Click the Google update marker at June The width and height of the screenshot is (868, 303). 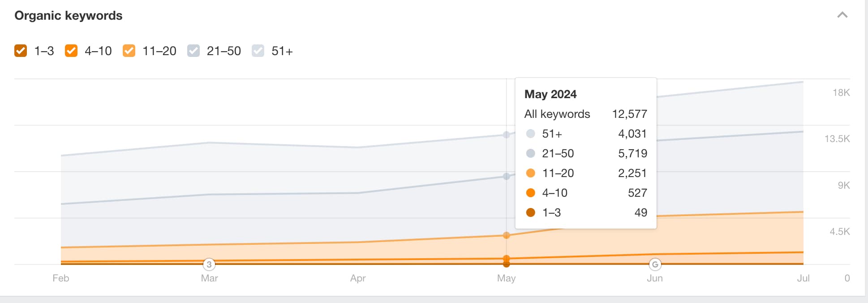(655, 264)
